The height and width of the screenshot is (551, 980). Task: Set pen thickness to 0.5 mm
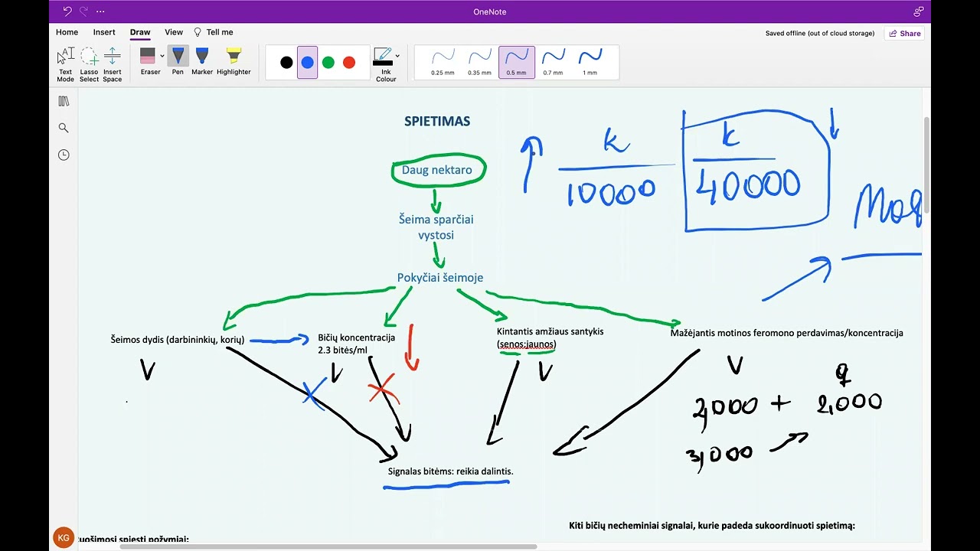click(517, 62)
